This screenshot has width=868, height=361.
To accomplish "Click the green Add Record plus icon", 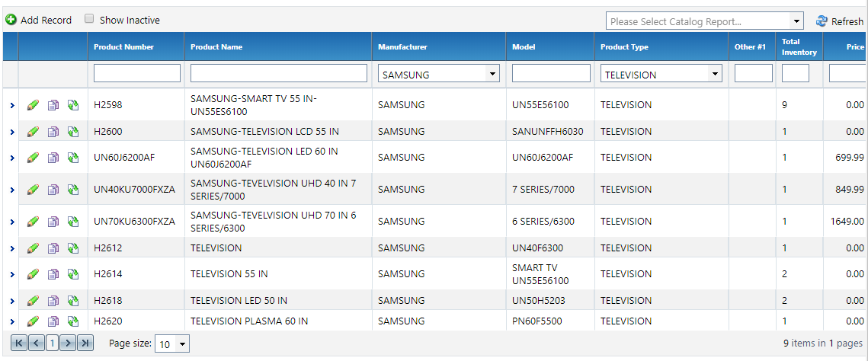I will click(11, 20).
